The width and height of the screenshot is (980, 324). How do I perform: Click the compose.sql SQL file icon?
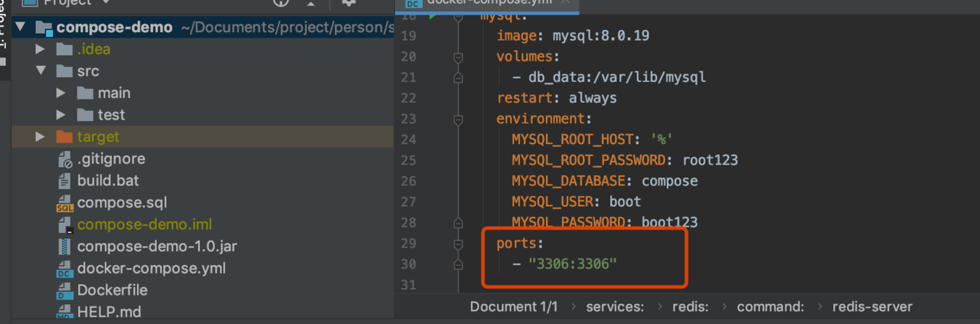(65, 203)
